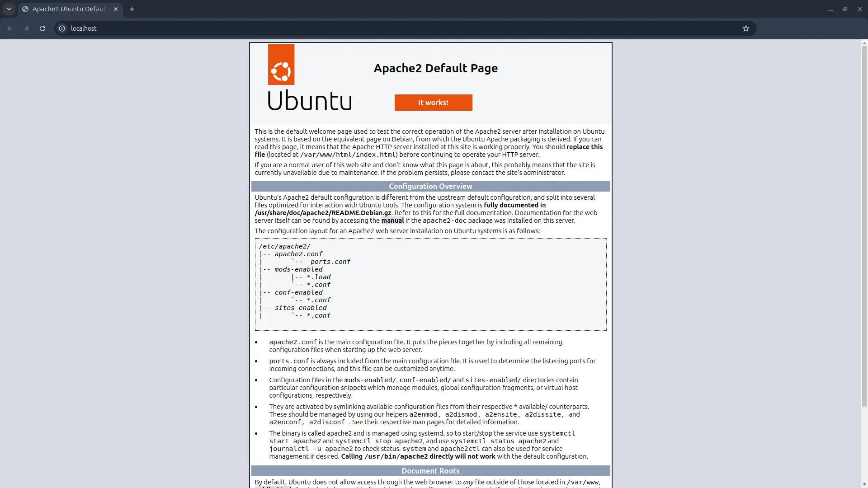Click 'a2enconf, a2disconf' helper text
The height and width of the screenshot is (488, 868).
click(307, 422)
